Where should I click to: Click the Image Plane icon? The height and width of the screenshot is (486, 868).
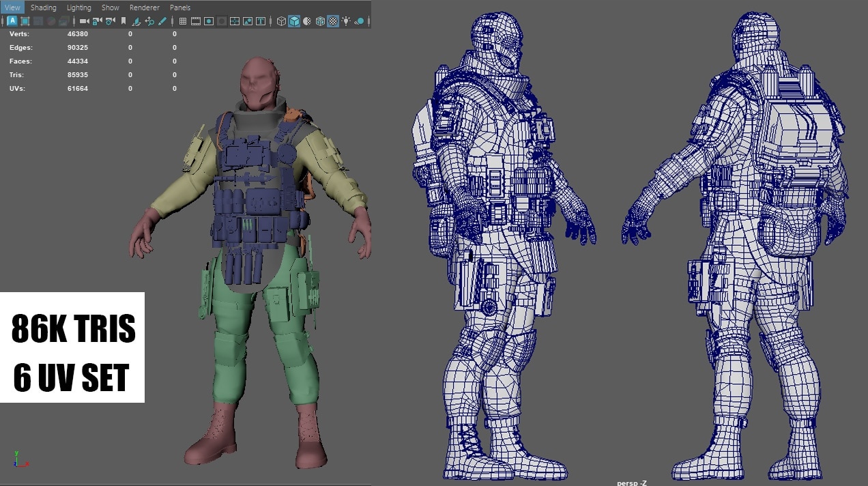click(137, 21)
